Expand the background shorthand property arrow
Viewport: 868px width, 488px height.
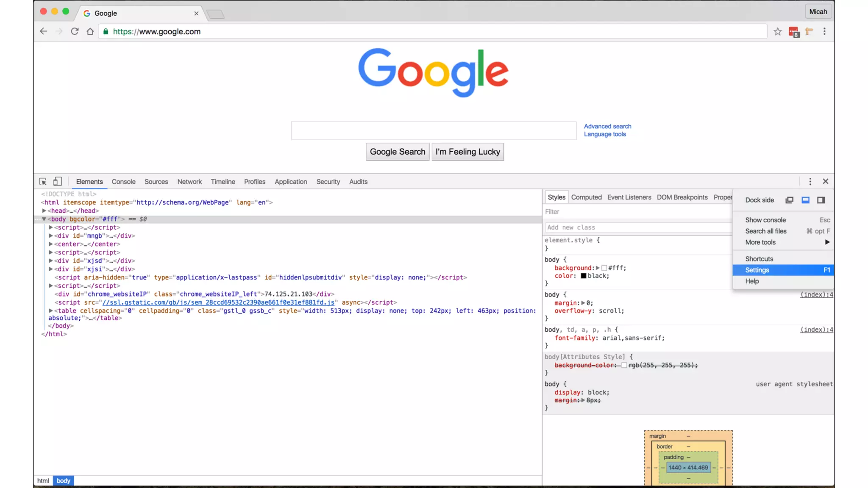pos(598,268)
